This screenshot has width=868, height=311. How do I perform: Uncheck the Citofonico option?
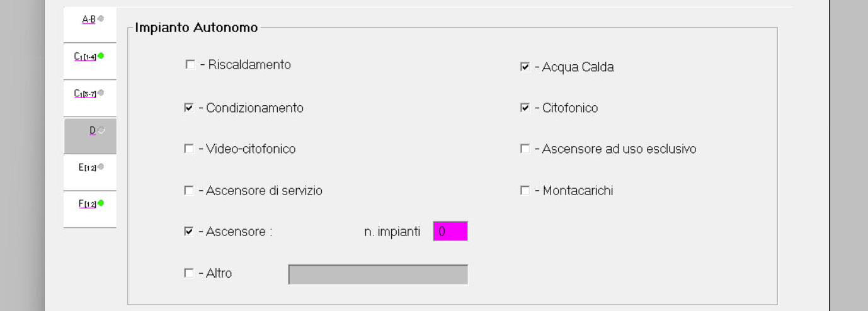(525, 108)
